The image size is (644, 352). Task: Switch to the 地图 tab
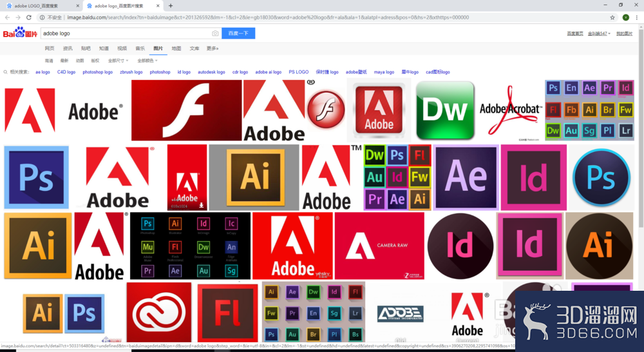[176, 48]
